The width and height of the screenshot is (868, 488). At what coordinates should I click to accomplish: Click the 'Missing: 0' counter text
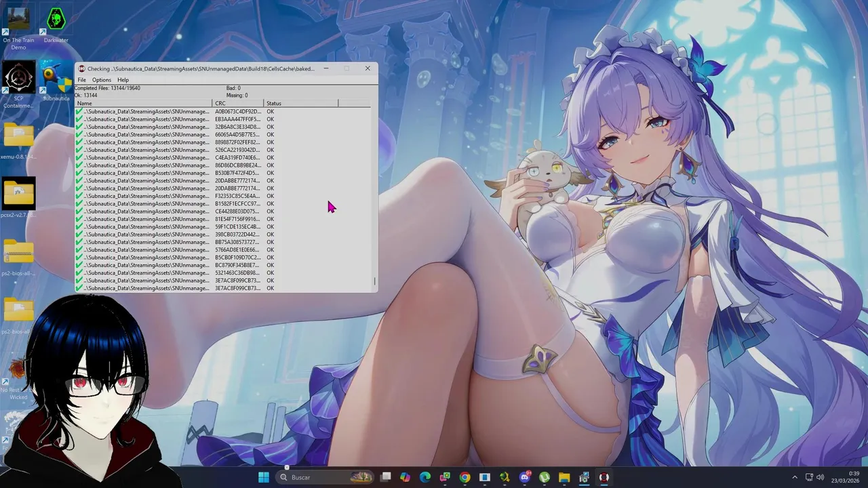tap(237, 96)
